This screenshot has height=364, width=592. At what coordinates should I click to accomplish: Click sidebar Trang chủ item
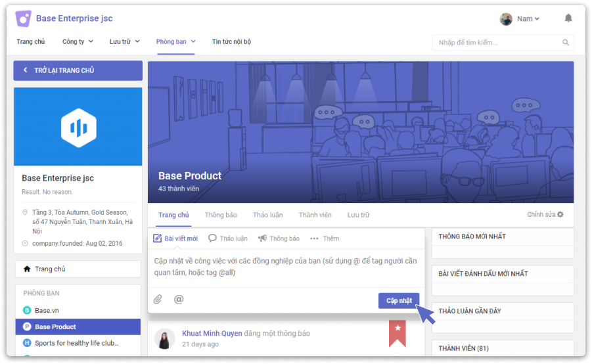[78, 269]
